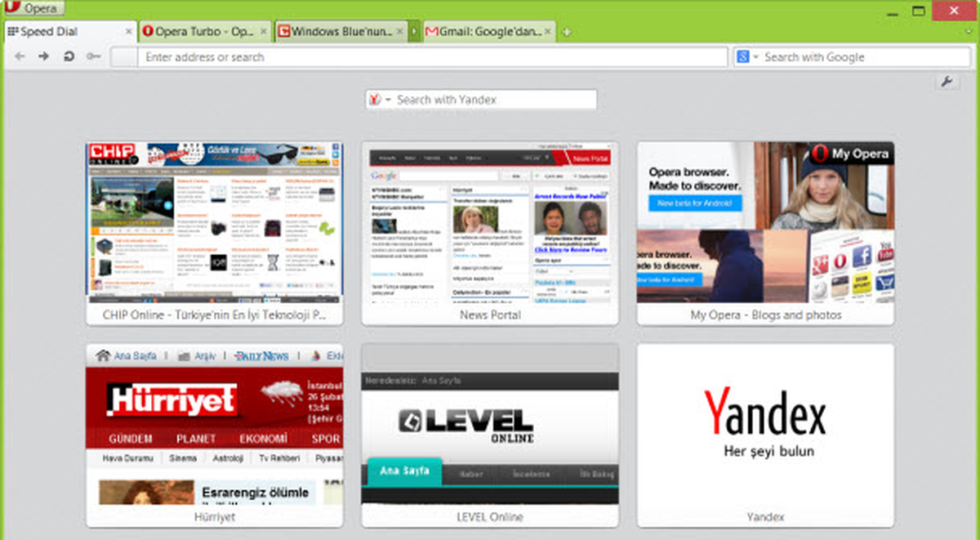This screenshot has width=980, height=540.
Task: Open the closed tabs dropdown arrow
Action: 967,32
